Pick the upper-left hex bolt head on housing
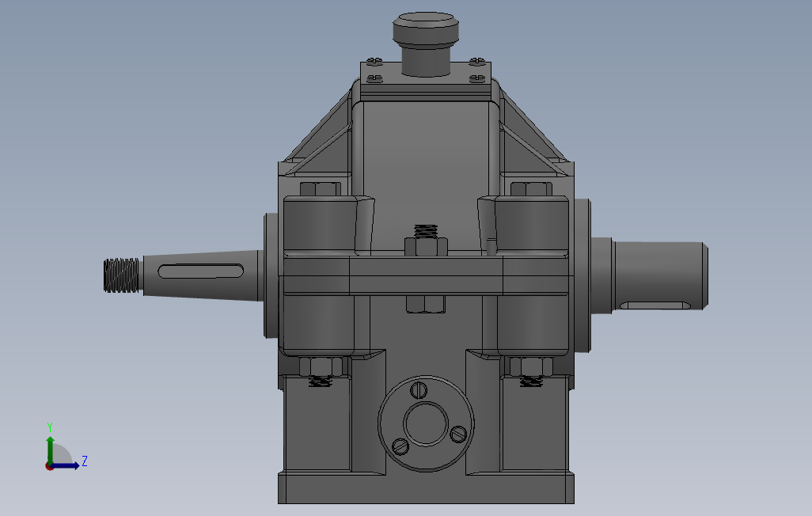The width and height of the screenshot is (812, 516). [x=320, y=188]
